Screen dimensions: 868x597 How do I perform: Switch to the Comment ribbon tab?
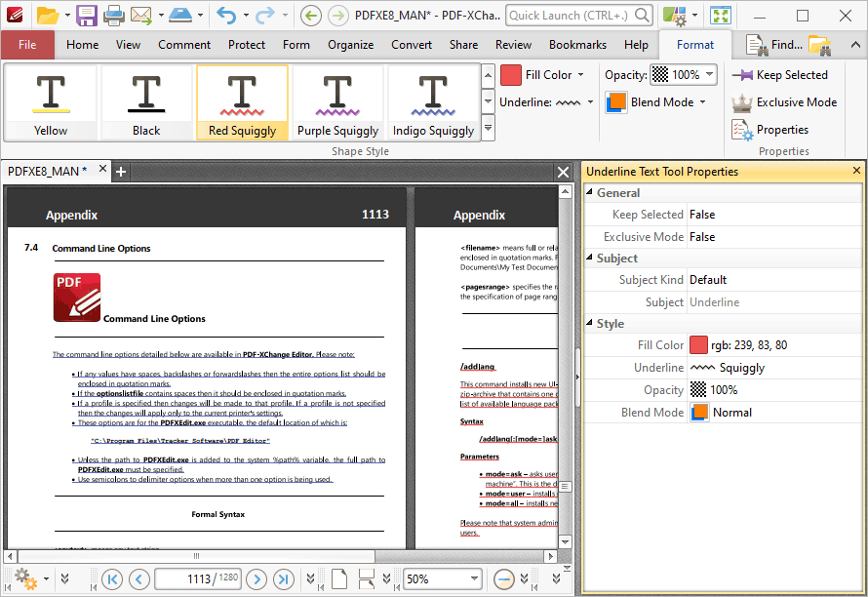(184, 45)
